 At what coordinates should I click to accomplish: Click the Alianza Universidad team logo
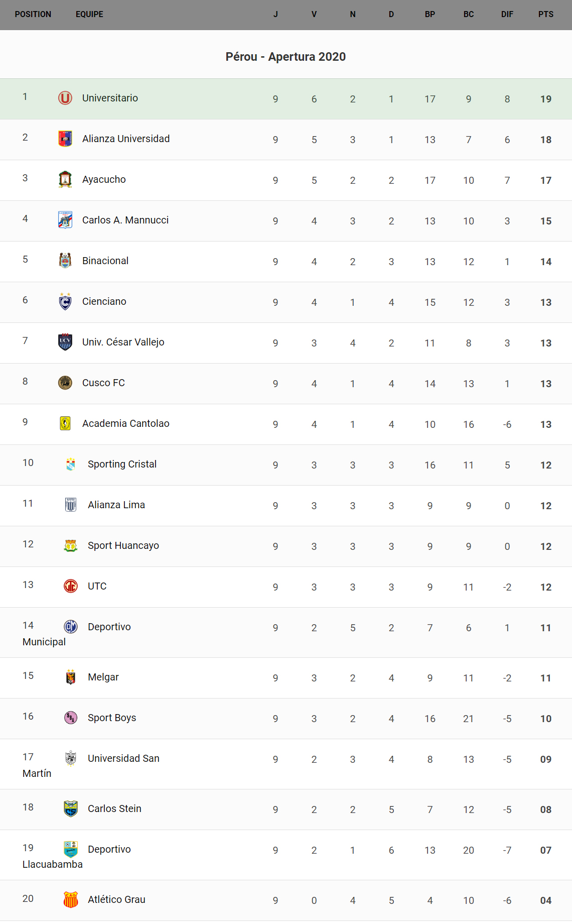pos(65,139)
